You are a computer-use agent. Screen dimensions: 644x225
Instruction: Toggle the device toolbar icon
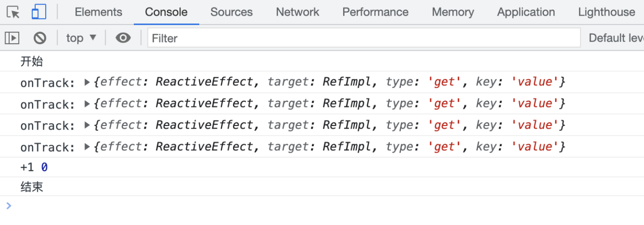(39, 12)
